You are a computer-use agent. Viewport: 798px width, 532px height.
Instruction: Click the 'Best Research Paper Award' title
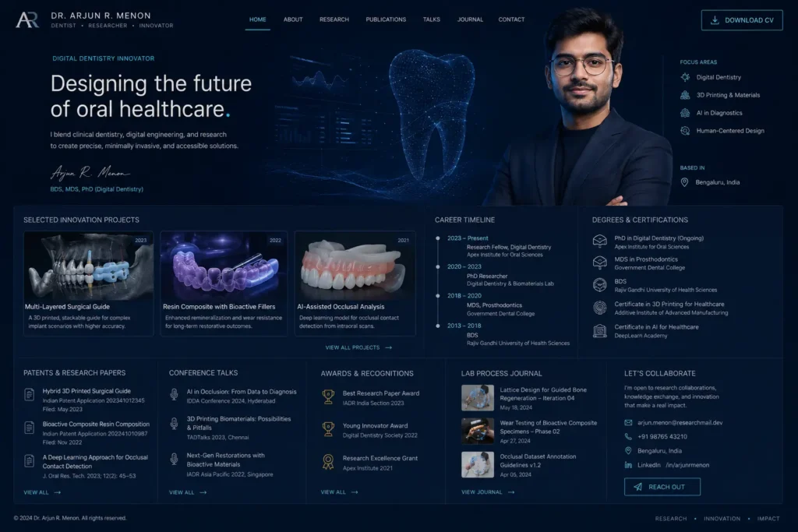point(380,393)
